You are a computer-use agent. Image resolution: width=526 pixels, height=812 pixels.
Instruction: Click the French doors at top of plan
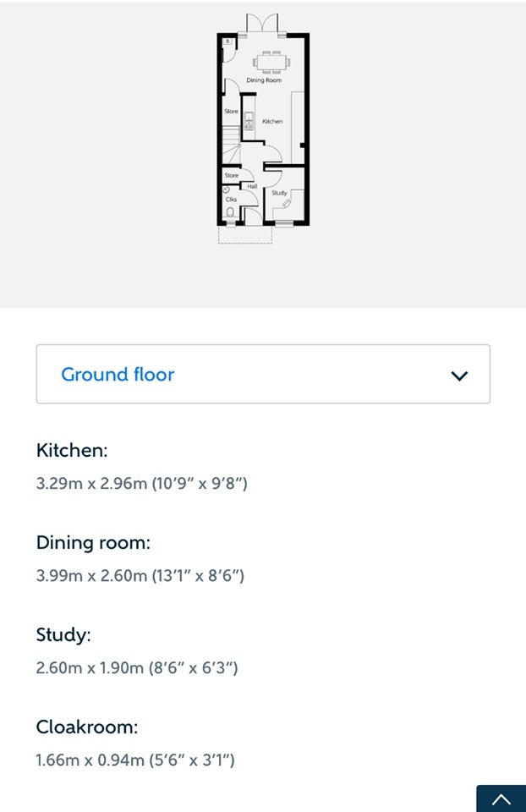pyautogui.click(x=262, y=25)
